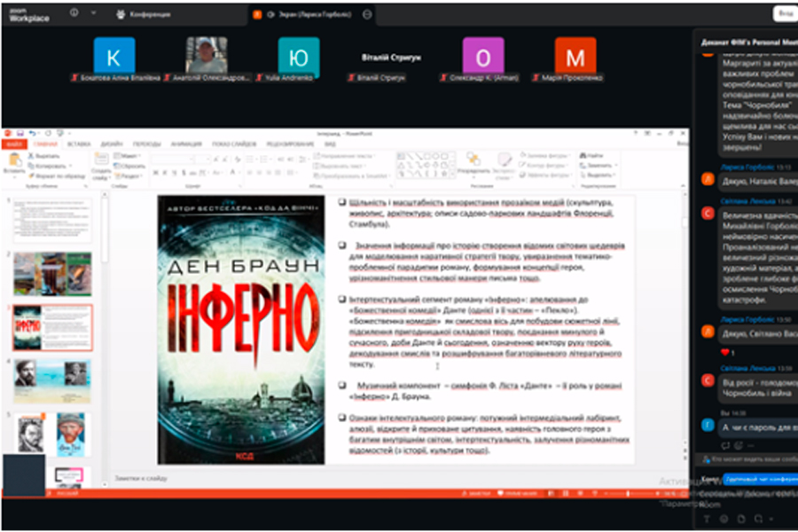Click the Undo arrow in quick access toolbar
This screenshot has width=798, height=532.
point(32,133)
